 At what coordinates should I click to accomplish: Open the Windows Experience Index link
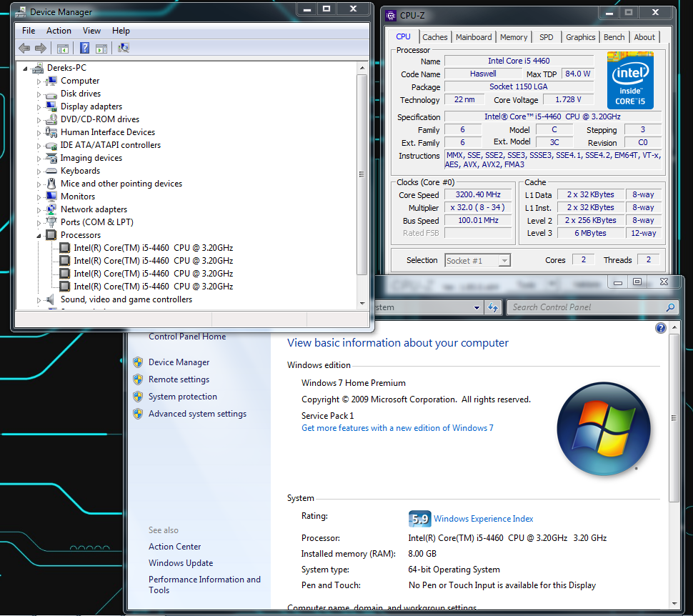483,519
